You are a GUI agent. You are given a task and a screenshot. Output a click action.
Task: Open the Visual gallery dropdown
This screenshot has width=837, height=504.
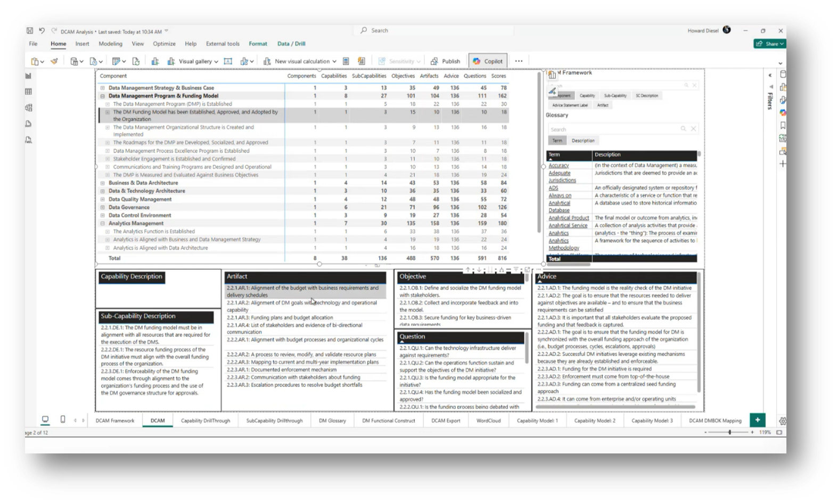click(193, 61)
